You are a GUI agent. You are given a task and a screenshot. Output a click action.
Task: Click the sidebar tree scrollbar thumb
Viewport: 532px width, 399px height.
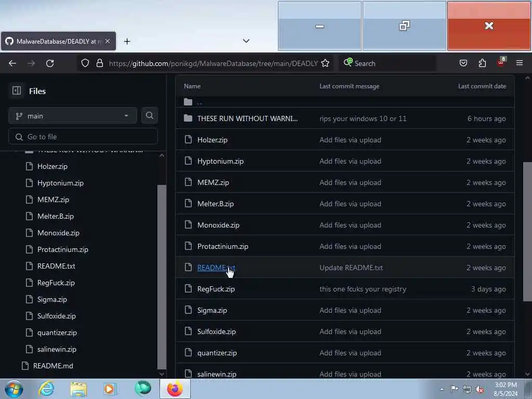tap(162, 276)
